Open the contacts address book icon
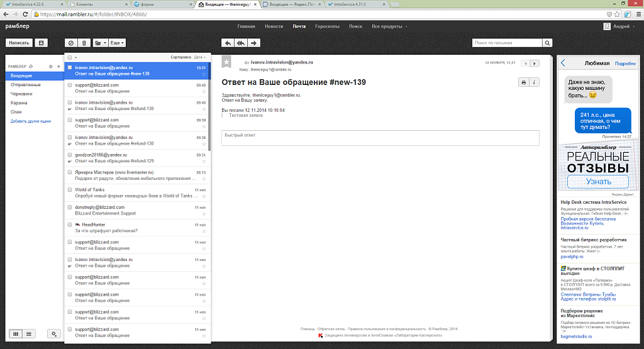The width and height of the screenshot is (644, 349). (42, 43)
